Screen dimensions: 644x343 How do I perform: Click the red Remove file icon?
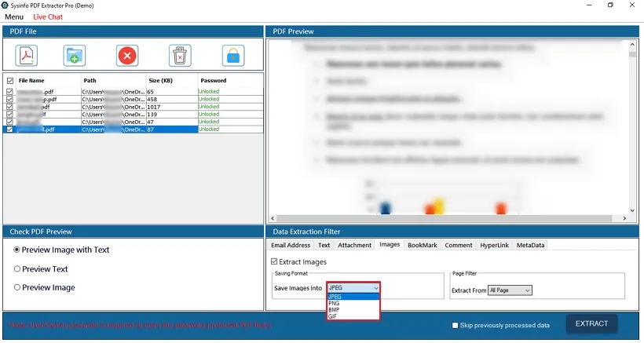[127, 56]
